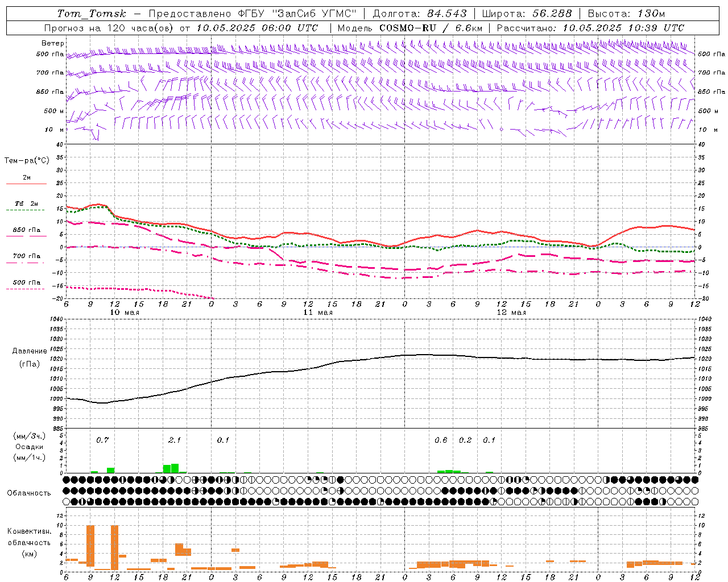Screen dimensions: 728x582
Task: Click the left "850 гПа" wind level label
Action: (50, 92)
